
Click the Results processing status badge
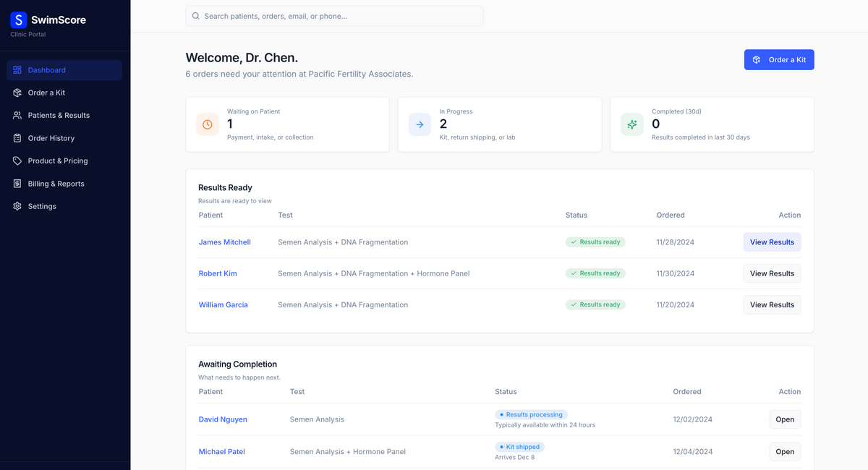pyautogui.click(x=531, y=414)
